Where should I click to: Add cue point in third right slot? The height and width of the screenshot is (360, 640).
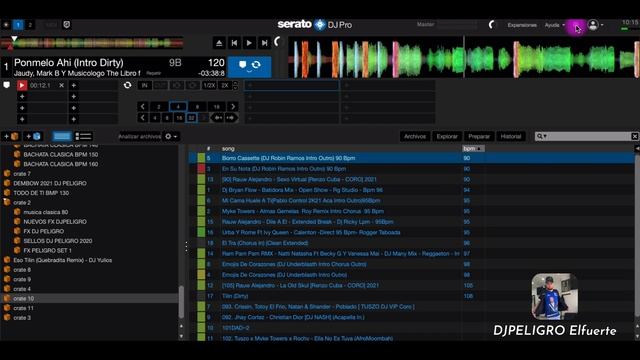(x=73, y=108)
